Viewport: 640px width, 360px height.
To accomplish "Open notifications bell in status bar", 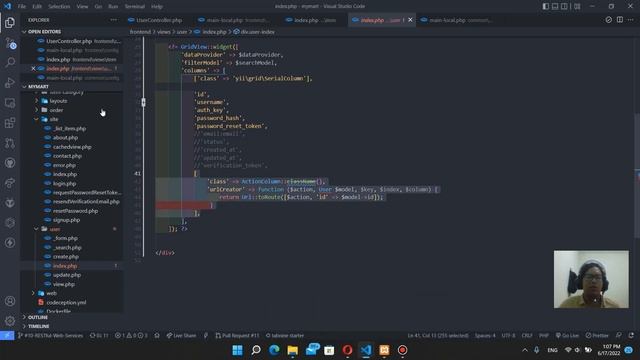I will pyautogui.click(x=631, y=336).
